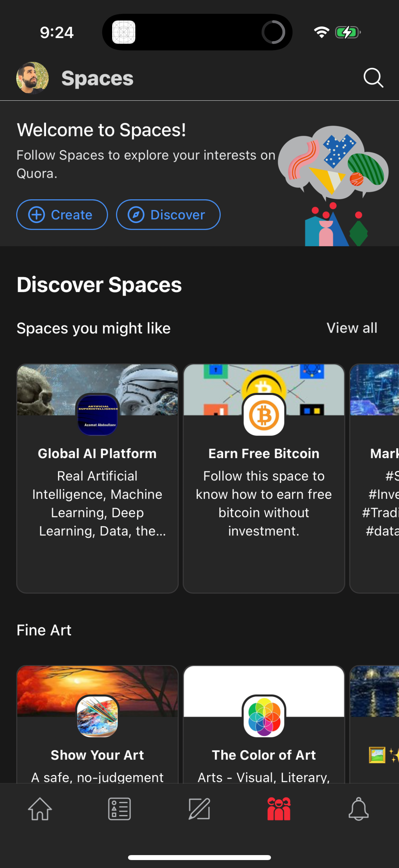The image size is (399, 868).
Task: Open the Following list icon in navigation bar
Action: click(x=119, y=810)
